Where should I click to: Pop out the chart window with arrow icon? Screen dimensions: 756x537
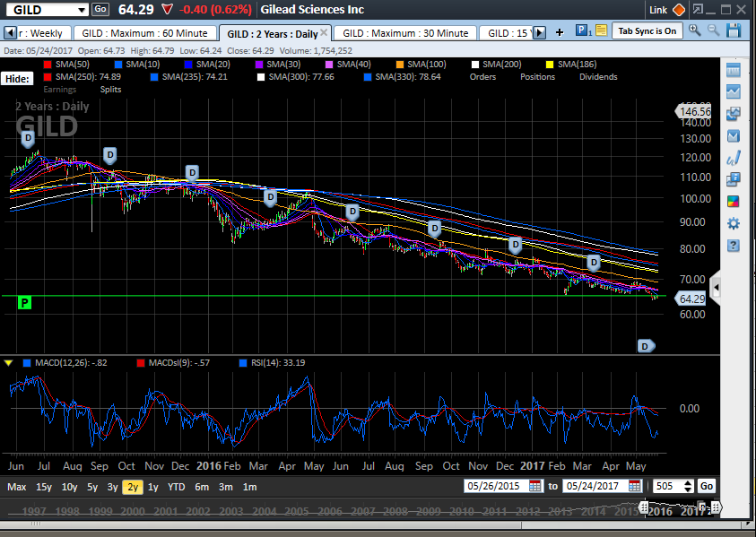point(697,9)
